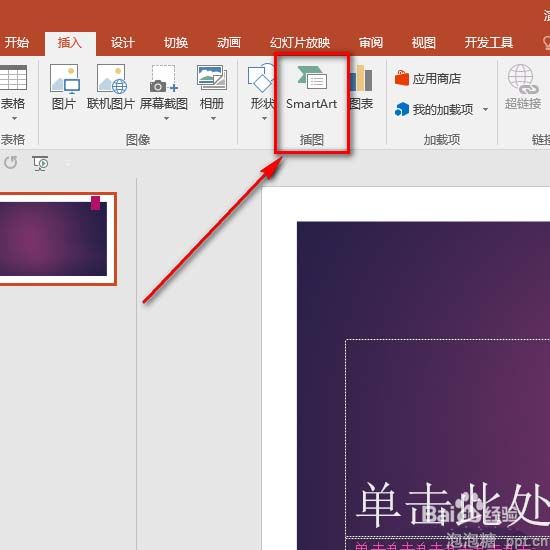Open the 幻灯片放映 Slide Show tab
Screen dimensions: 550x550
tap(300, 43)
